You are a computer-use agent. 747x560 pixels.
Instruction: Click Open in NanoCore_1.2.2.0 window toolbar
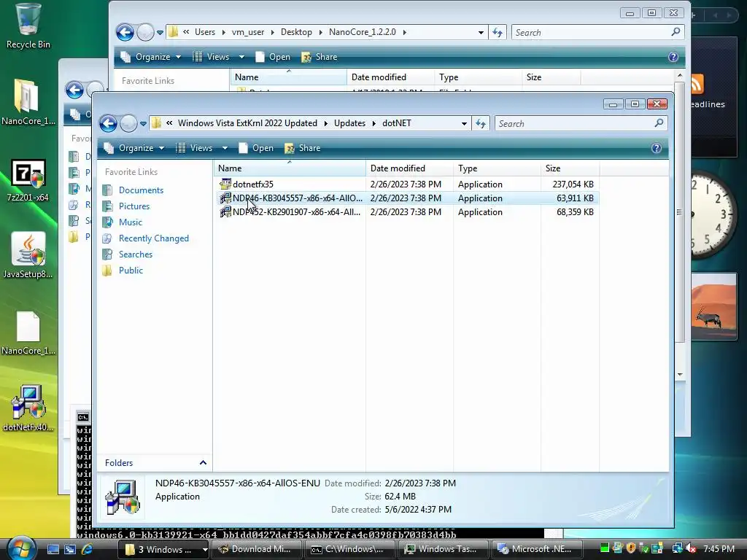coord(273,57)
